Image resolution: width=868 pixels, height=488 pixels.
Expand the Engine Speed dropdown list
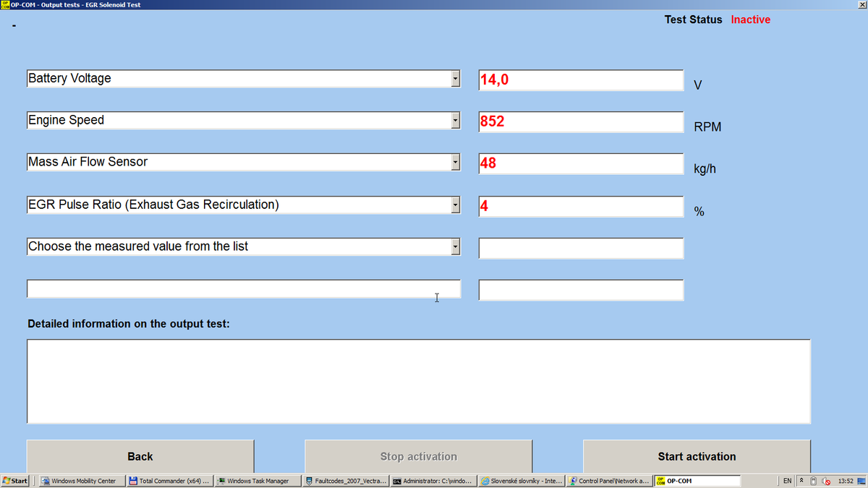click(x=455, y=121)
